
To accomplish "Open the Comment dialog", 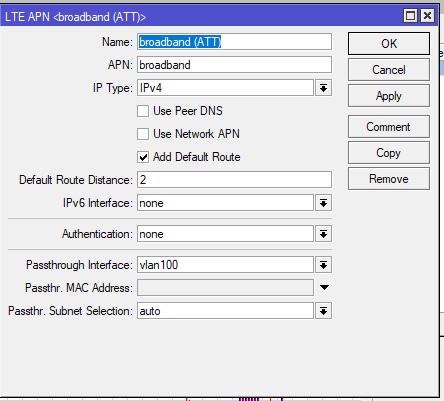I will point(389,127).
